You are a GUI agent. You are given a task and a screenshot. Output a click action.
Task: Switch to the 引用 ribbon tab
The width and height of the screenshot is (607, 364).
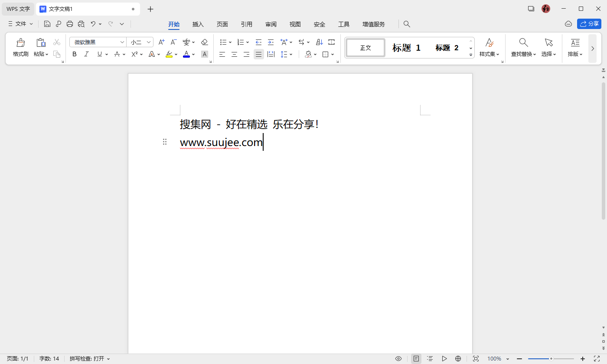[247, 24]
